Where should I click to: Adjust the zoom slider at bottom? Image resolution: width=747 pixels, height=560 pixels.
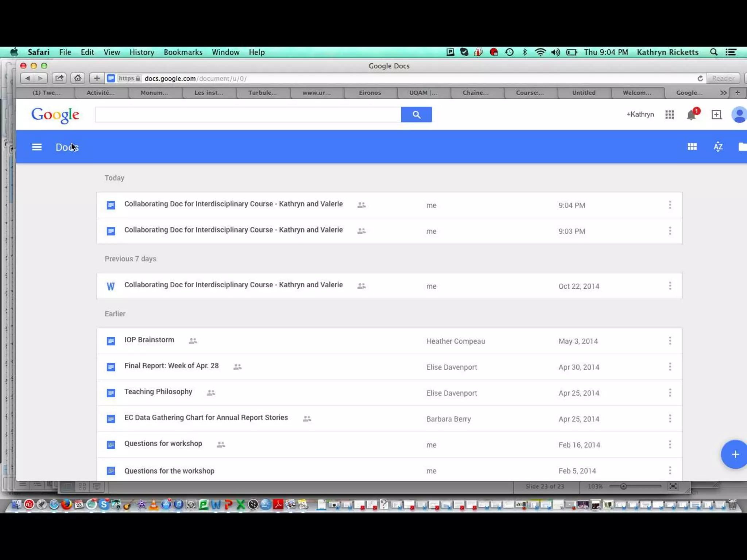click(x=623, y=486)
